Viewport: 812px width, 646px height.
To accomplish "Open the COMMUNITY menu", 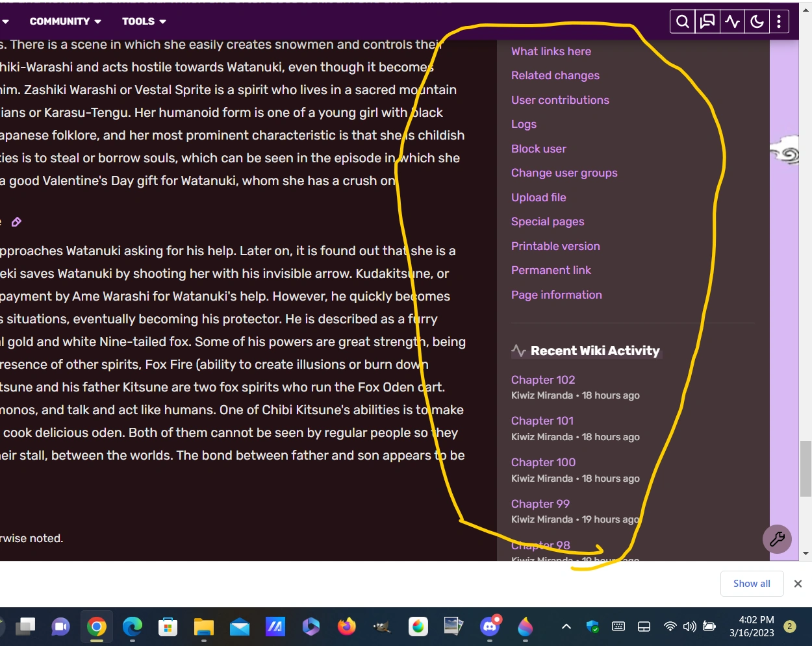I will click(x=60, y=21).
